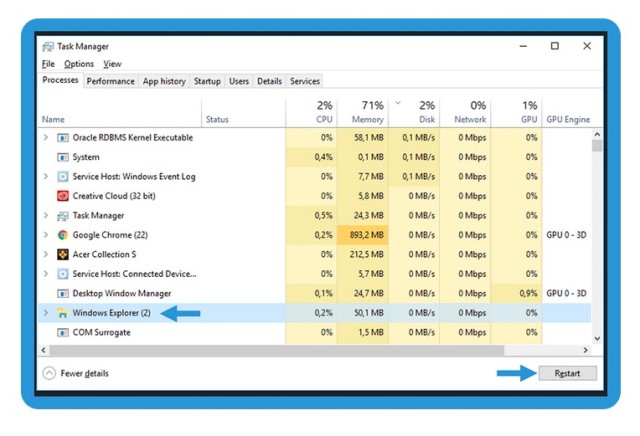Select the Windows Explorer (2) name

[111, 313]
